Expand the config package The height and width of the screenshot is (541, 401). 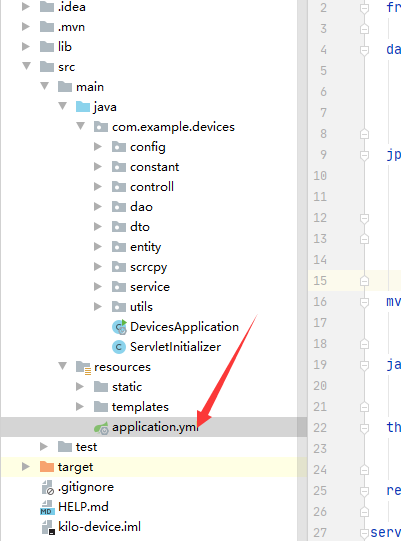(98, 147)
